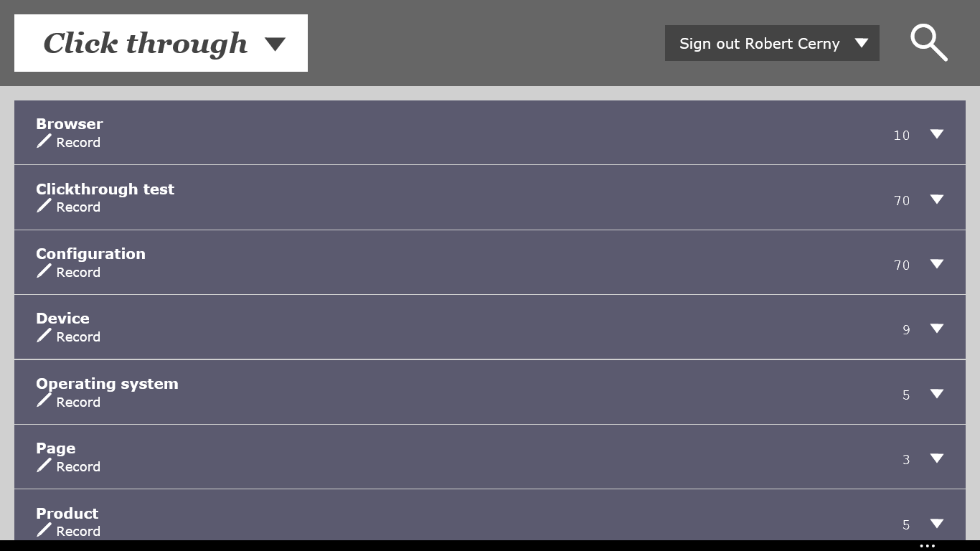Click the pencil icon under Device
Viewport: 980px width, 551px height.
tap(44, 336)
